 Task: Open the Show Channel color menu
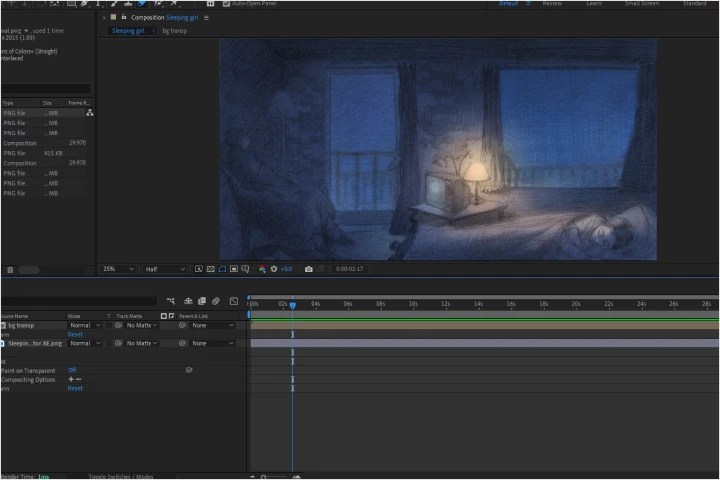[x=262, y=269]
